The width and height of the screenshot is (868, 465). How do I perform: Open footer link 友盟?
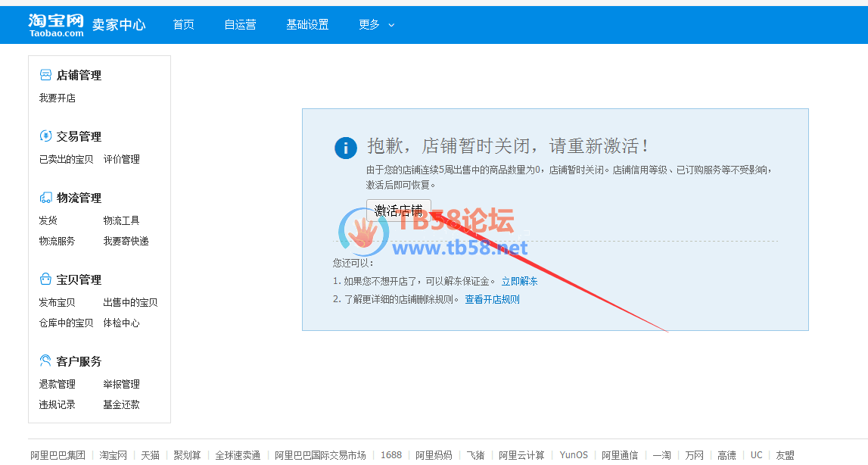[785, 455]
